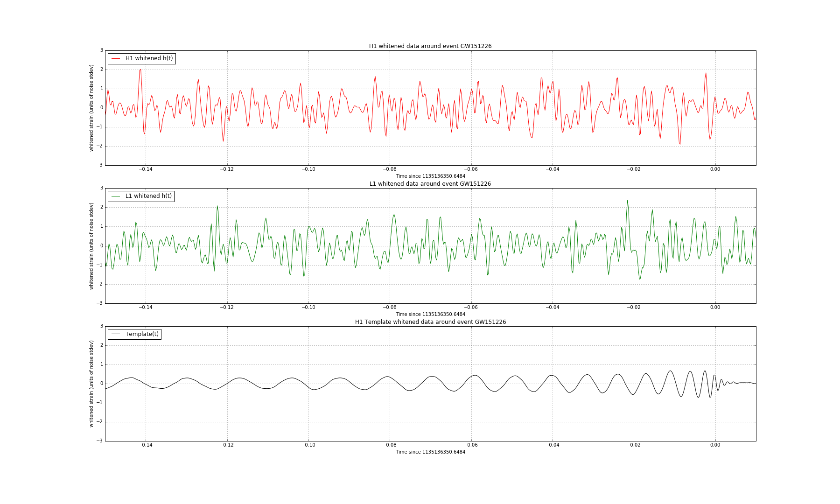840x504 pixels.
Task: Click the −0.02 x-tick label of the Template plot
Action: pos(634,445)
